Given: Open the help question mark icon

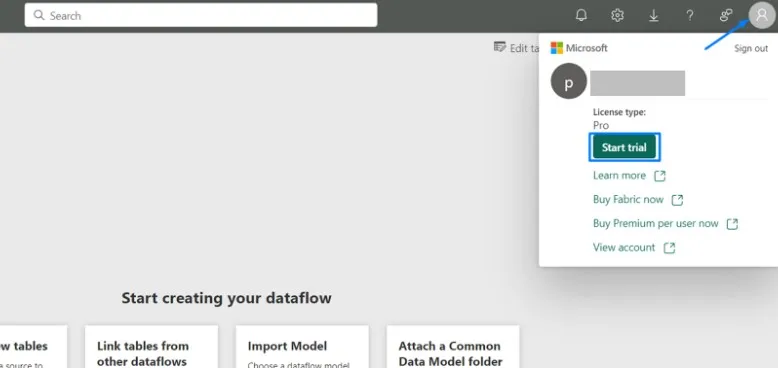Looking at the screenshot, I should [690, 15].
